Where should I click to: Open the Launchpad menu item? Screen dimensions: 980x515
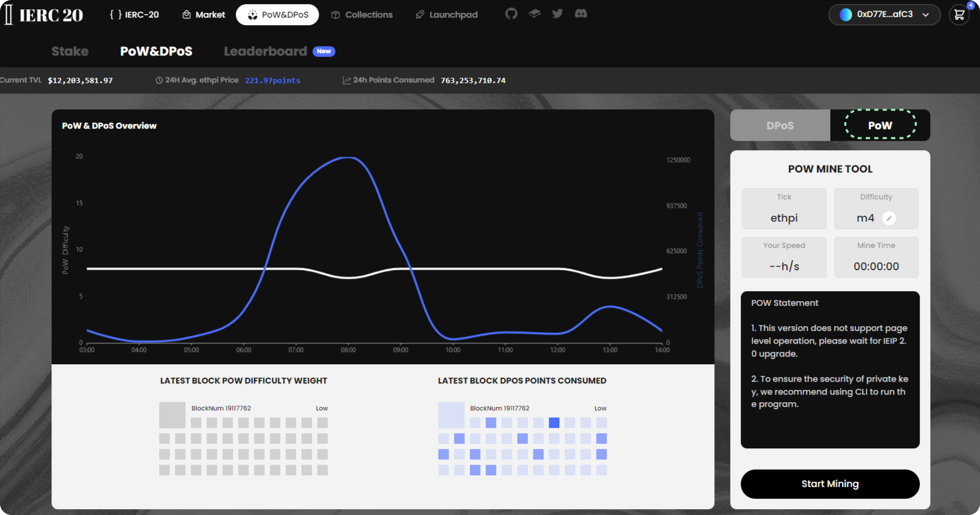[x=446, y=15]
